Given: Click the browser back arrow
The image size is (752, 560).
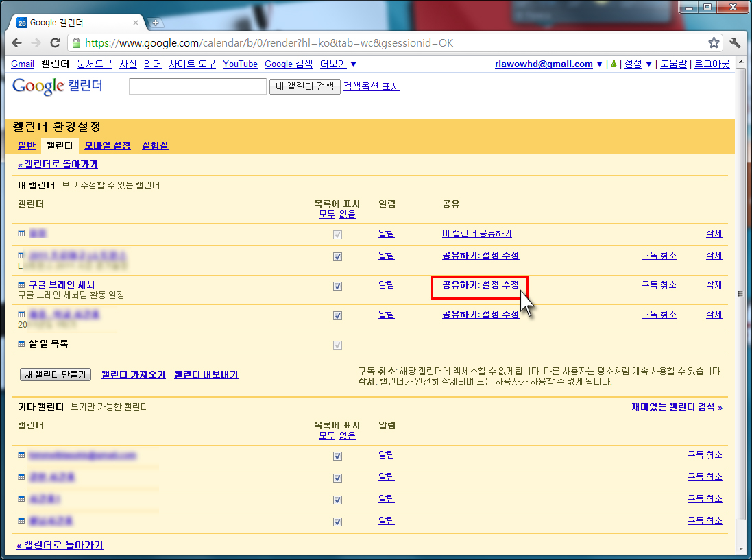Looking at the screenshot, I should pos(16,42).
